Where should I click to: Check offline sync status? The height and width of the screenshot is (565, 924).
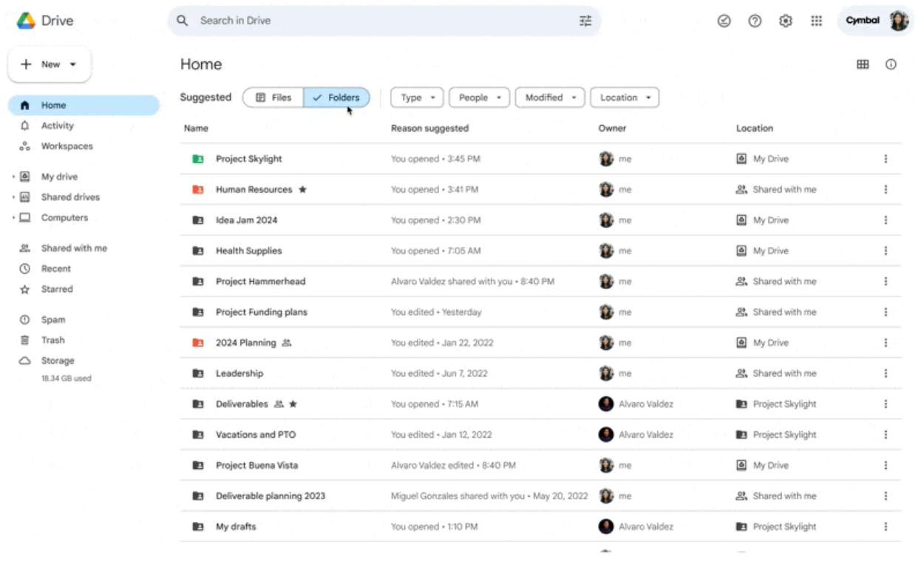[x=724, y=20]
